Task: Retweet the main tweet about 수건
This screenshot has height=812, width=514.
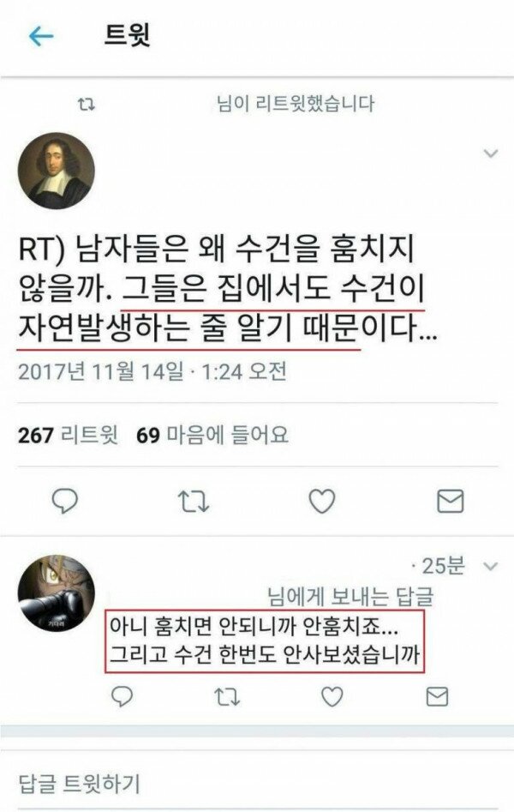Action: (x=194, y=502)
